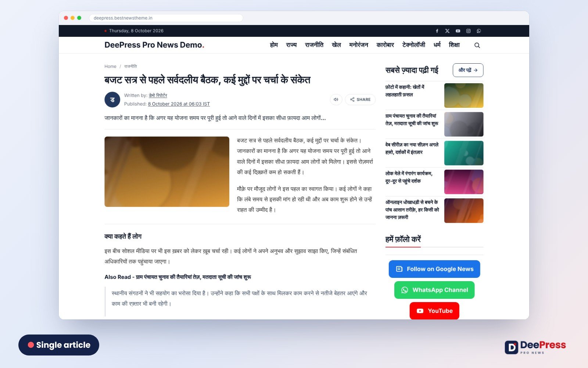Open the राजनीति nav menu item

tap(314, 45)
